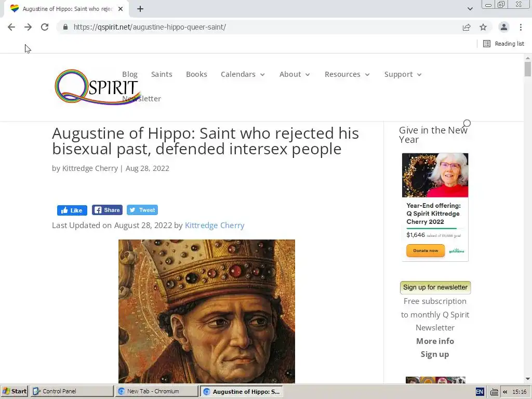
Task: Open the Blog menu item
Action: 129,74
